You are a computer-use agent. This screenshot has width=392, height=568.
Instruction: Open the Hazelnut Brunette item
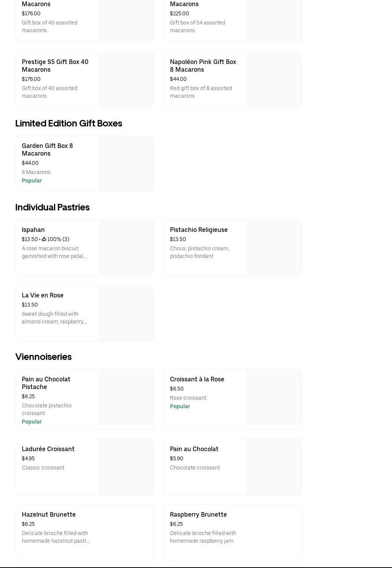tap(49, 515)
